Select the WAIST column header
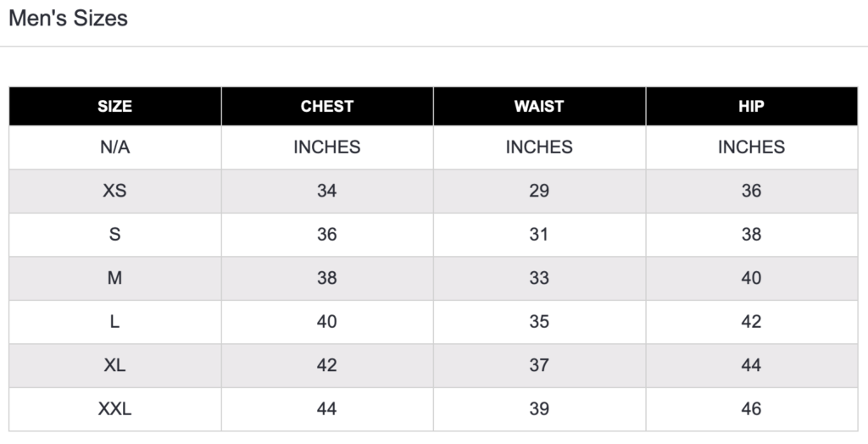This screenshot has width=868, height=444. (539, 106)
